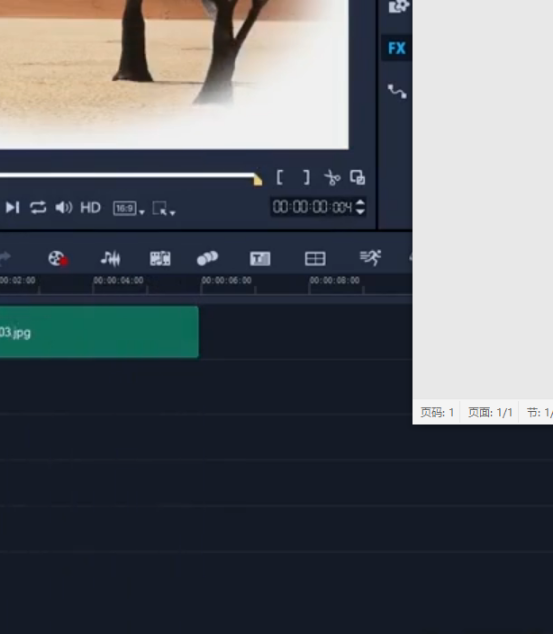
Task: Toggle HD preview mode
Action: click(90, 208)
